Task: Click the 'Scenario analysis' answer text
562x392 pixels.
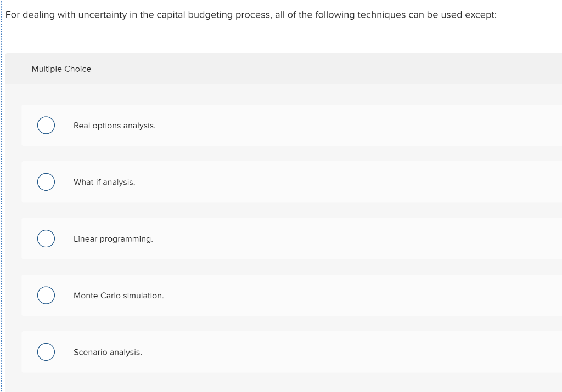Action: pyautogui.click(x=108, y=352)
